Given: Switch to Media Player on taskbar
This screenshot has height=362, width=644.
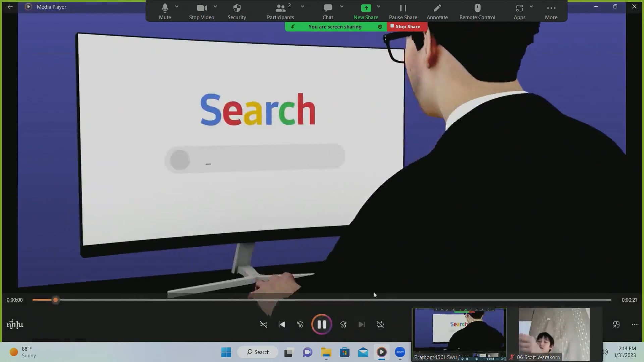Looking at the screenshot, I should click(x=382, y=352).
